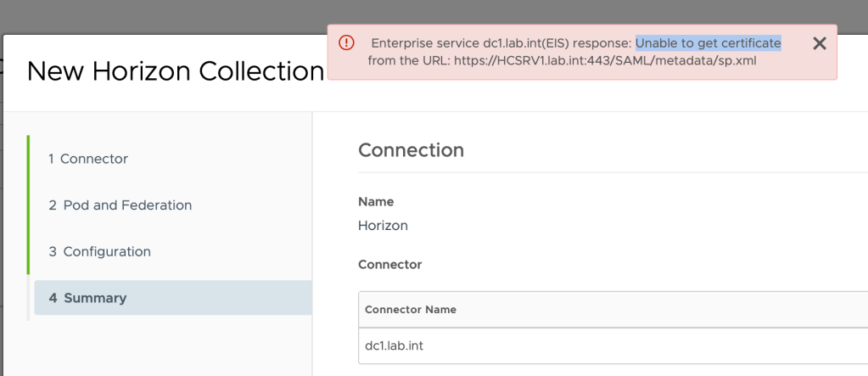Click the dimmed backdrop above the dialog

(170, 15)
